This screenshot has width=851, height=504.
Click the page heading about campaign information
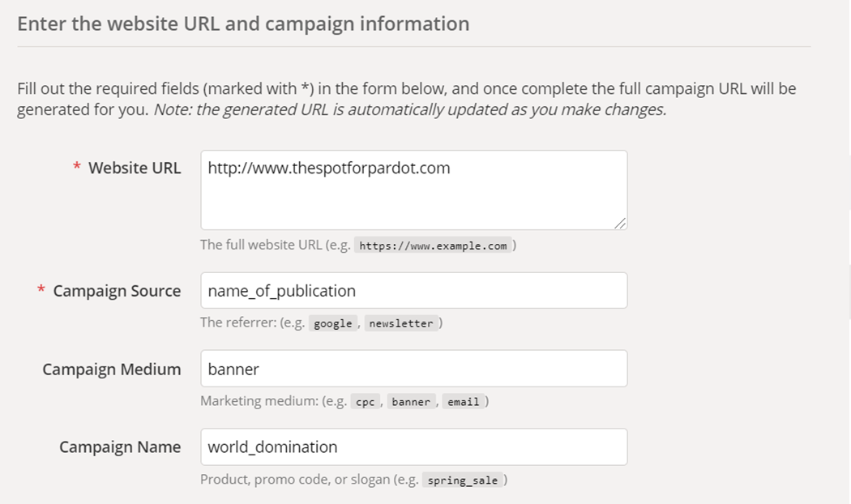point(243,23)
